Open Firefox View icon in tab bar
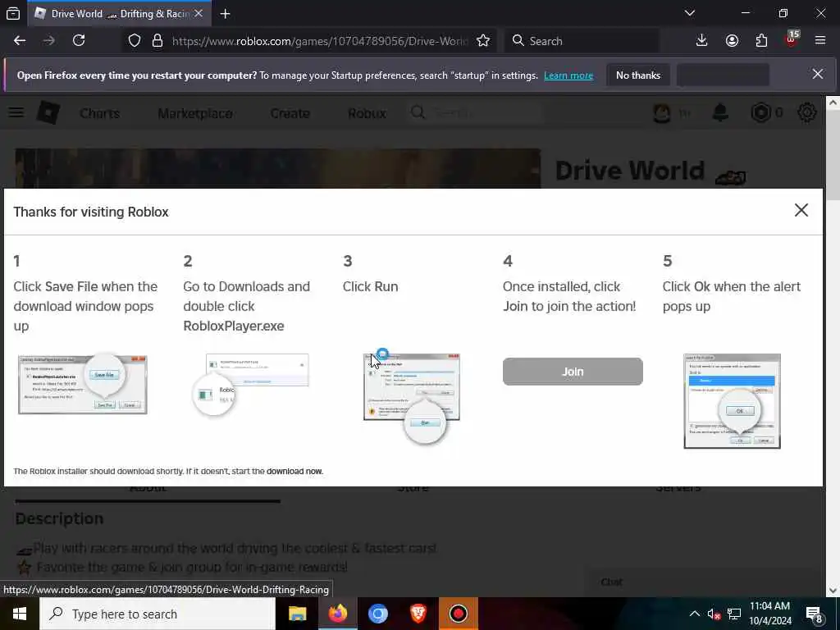Image resolution: width=840 pixels, height=630 pixels. (13, 13)
